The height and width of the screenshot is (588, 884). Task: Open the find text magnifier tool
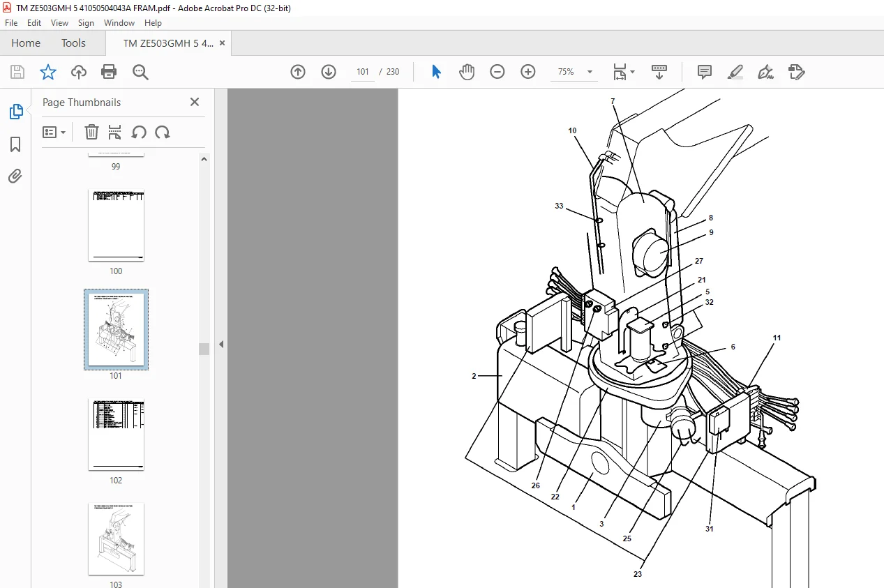pos(140,72)
